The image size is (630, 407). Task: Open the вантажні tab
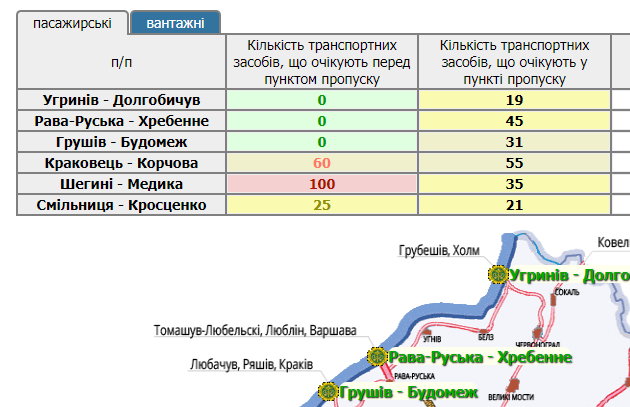pyautogui.click(x=176, y=22)
